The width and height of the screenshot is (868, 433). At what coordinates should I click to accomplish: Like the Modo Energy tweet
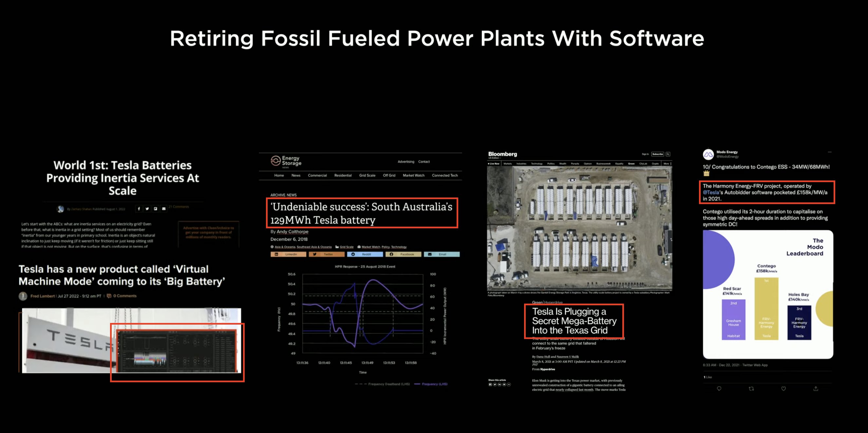click(784, 388)
